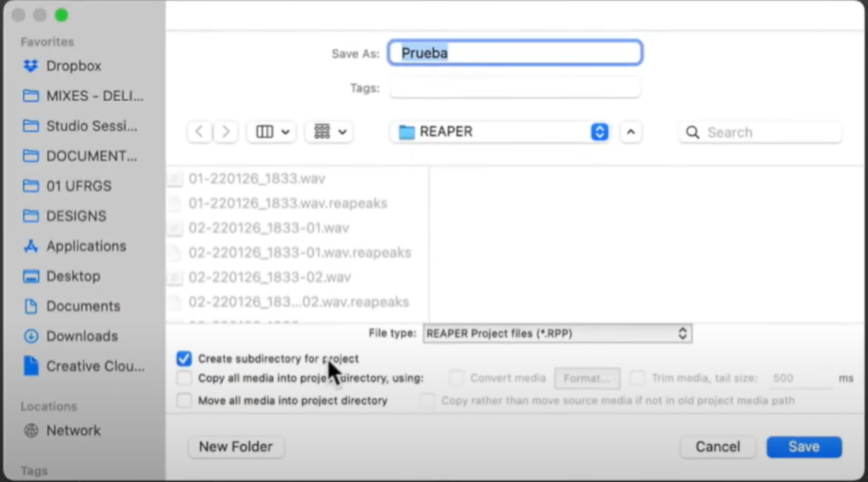Open the Creative Cloud Files item
Screen dimensions: 868x482
[95, 367]
